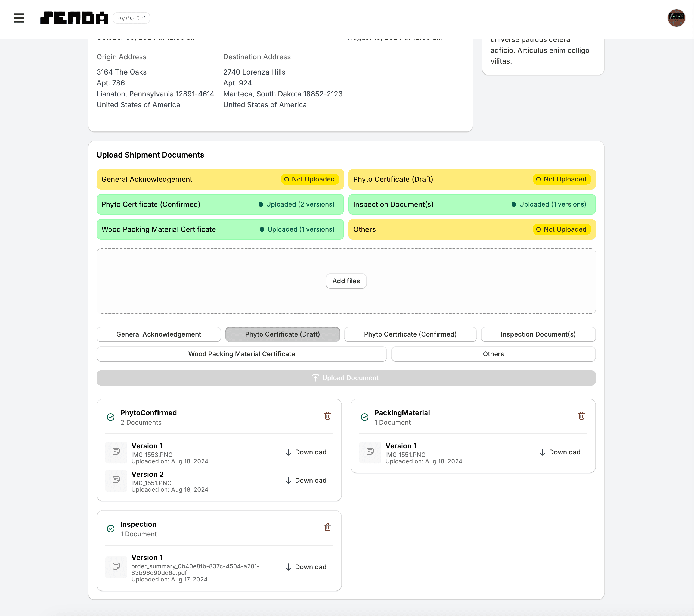Image resolution: width=694 pixels, height=616 pixels.
Task: Click Wood Packing Material Certificate status row
Action: 220,229
